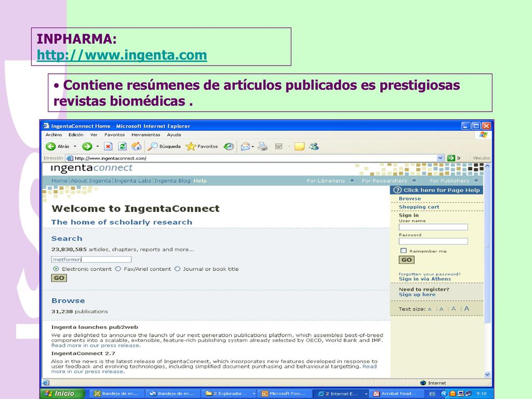Open the Home page house icon
The width and height of the screenshot is (532, 399).
tap(137, 146)
